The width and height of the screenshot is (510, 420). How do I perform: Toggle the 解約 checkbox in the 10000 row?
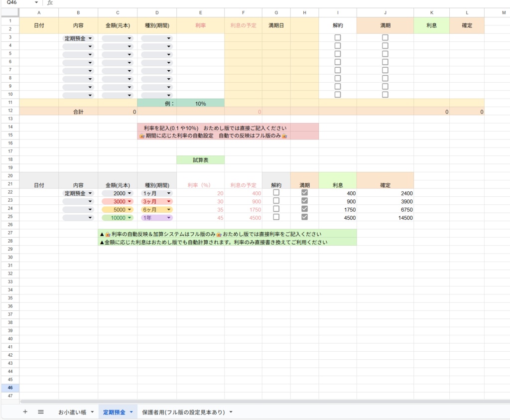(277, 218)
